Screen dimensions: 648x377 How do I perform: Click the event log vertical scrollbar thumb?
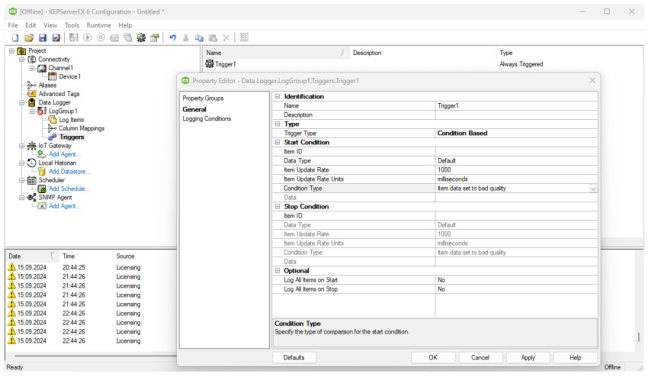pos(639,336)
